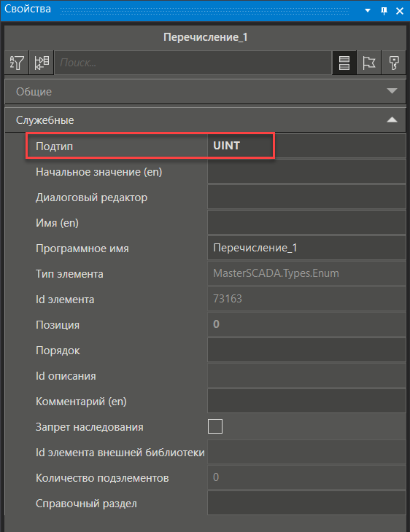This screenshot has height=532, width=410.
Task: Click the key icon in toolbar
Action: (x=394, y=63)
